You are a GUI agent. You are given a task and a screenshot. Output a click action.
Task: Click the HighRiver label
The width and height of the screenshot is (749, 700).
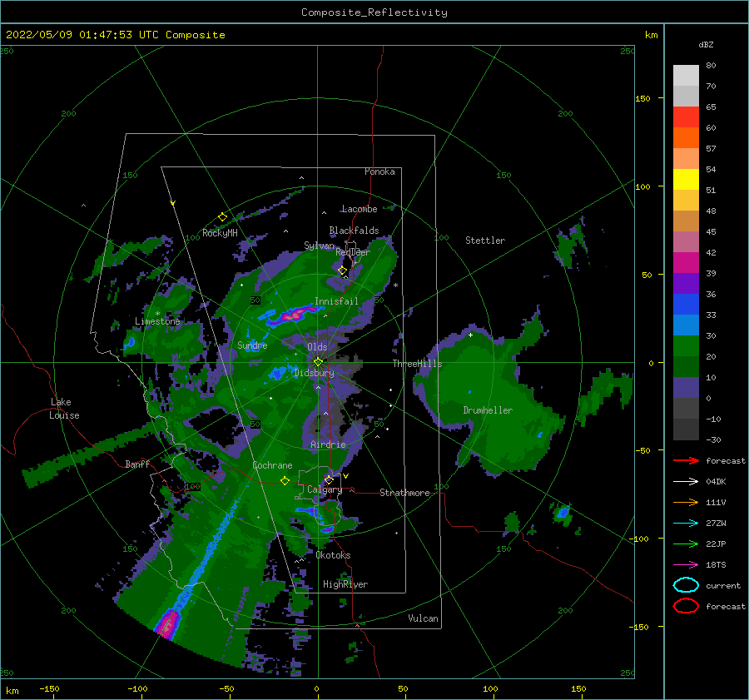(x=345, y=584)
